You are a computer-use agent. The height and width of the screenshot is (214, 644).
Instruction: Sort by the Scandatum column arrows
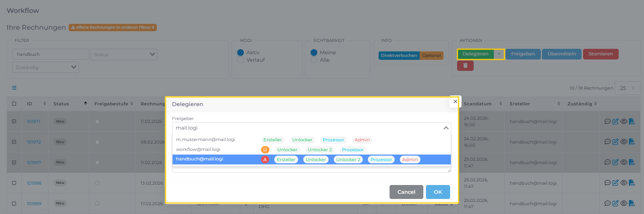coord(500,104)
